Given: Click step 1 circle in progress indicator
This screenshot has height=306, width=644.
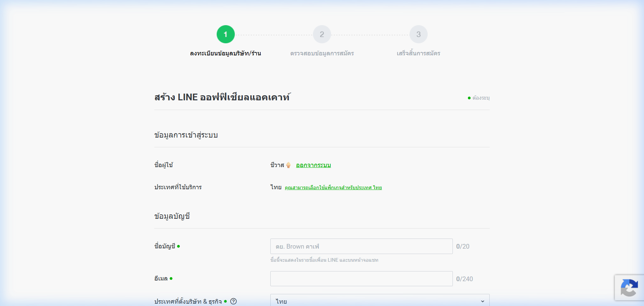Looking at the screenshot, I should click(225, 34).
